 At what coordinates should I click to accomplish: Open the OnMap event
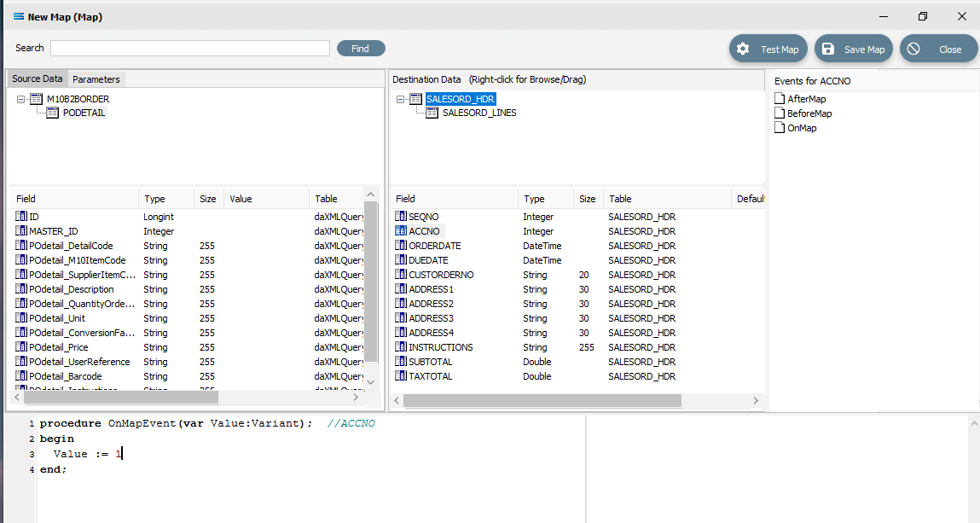[x=802, y=128]
